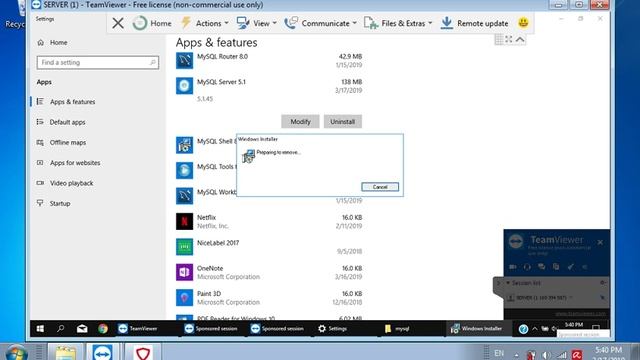Screen dimensions: 640x360
Task: Click the MySQL Router 8.0 icon
Action: [x=184, y=60]
